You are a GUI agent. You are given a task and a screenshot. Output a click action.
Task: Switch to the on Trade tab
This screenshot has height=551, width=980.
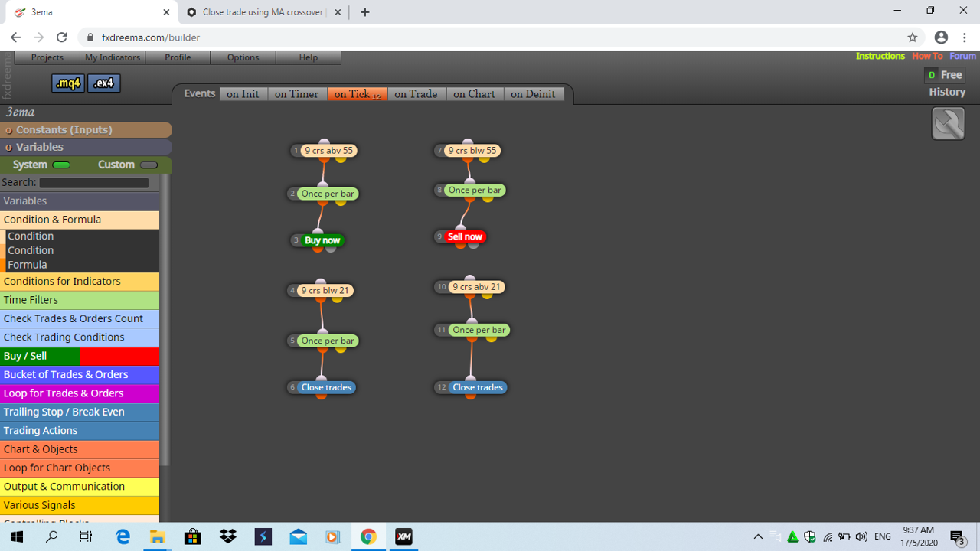click(x=416, y=94)
